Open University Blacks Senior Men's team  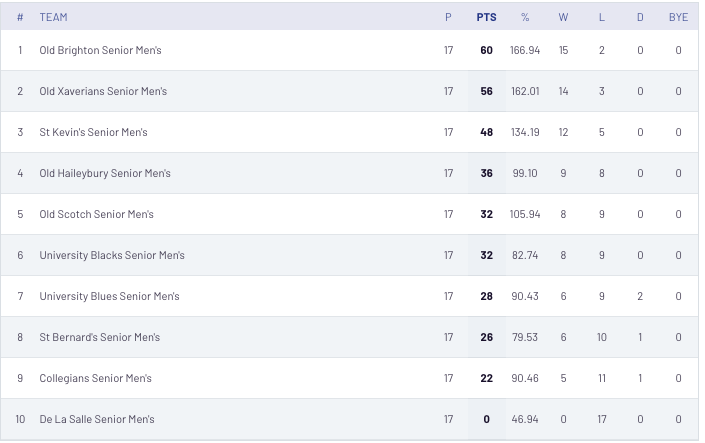(x=112, y=255)
